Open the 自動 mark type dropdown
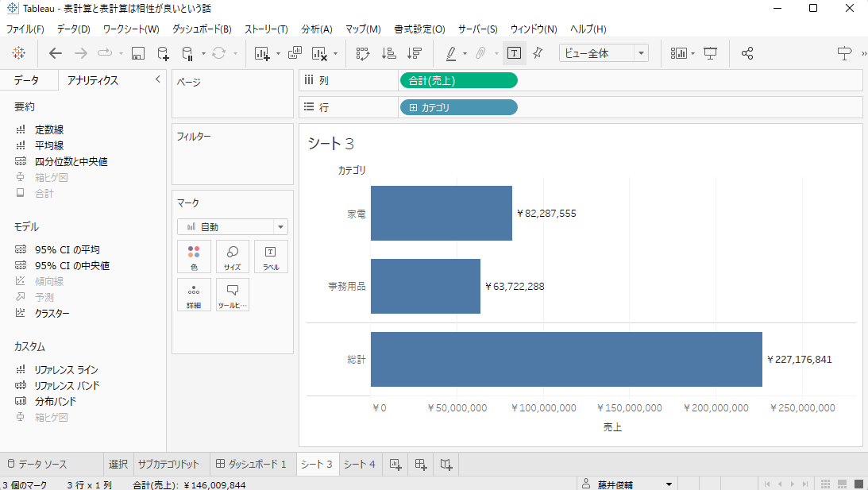The height and width of the screenshot is (490, 868). [232, 227]
